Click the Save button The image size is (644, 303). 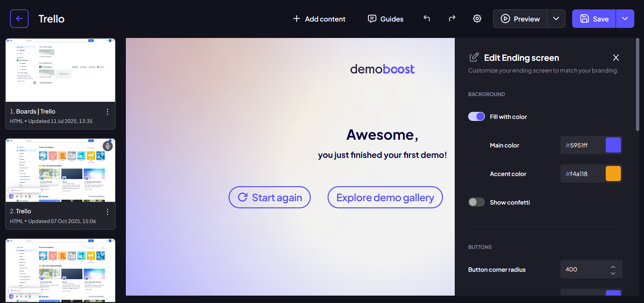[594, 19]
